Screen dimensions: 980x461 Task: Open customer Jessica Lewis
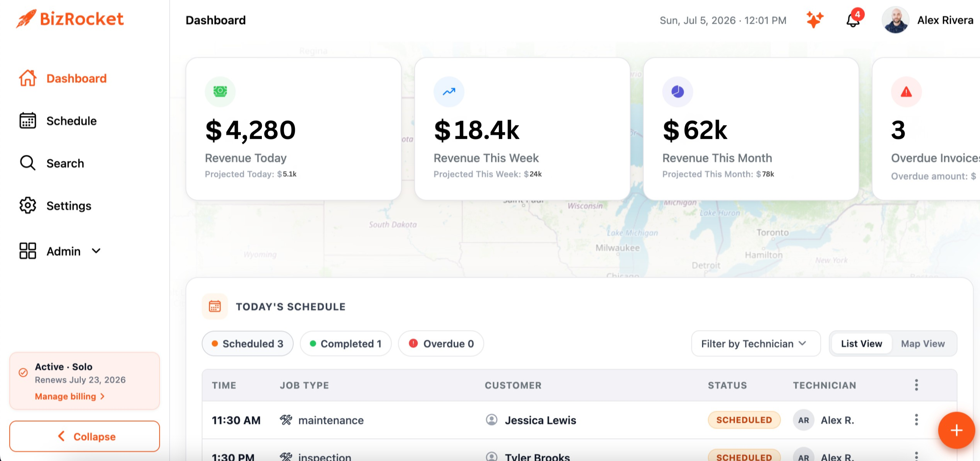click(540, 420)
